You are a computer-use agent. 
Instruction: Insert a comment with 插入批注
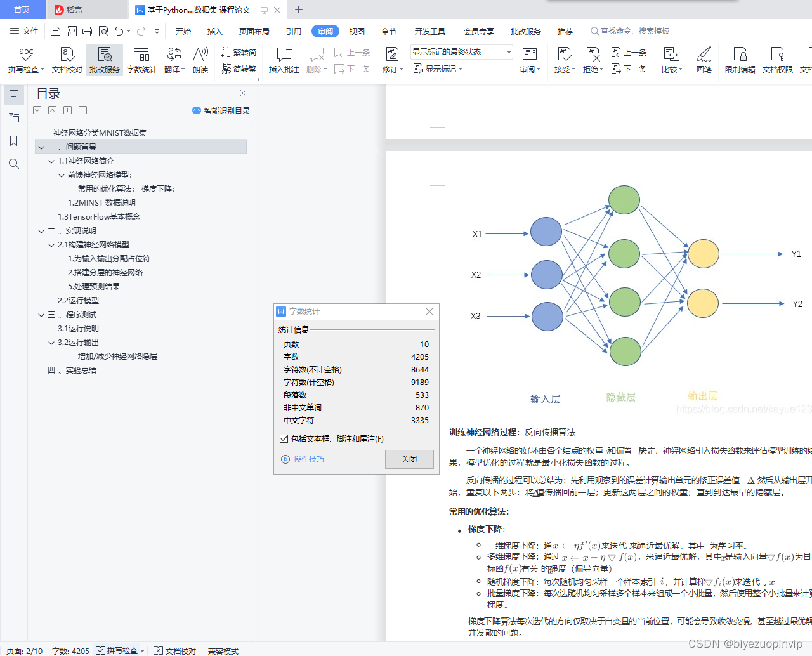283,60
